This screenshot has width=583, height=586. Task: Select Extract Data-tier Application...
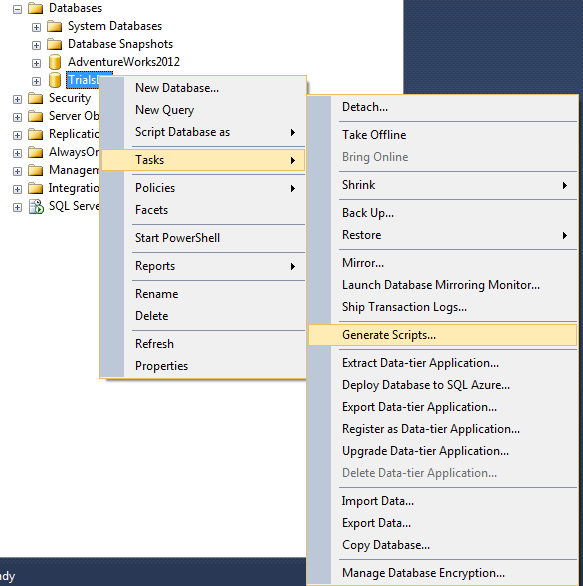(x=442, y=363)
